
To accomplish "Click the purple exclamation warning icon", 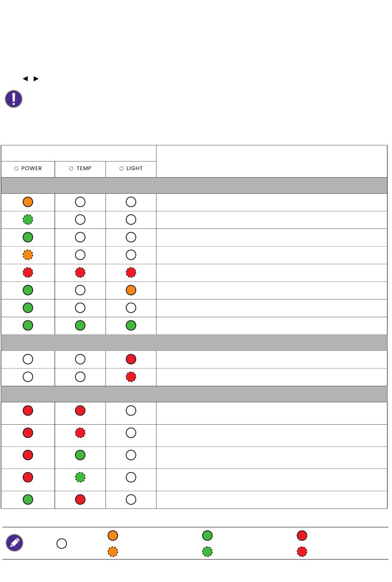I will click(14, 99).
